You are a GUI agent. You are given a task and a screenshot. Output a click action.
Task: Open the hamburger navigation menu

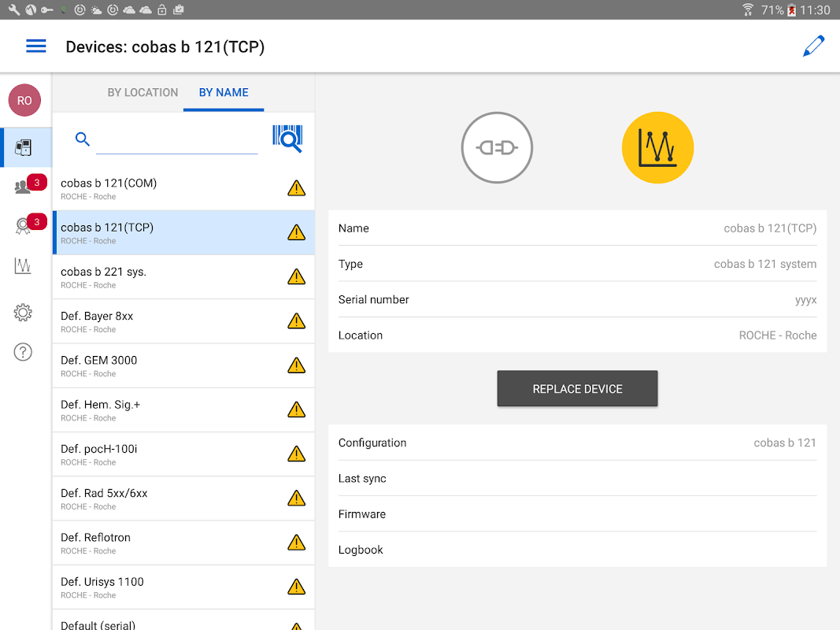click(x=36, y=46)
